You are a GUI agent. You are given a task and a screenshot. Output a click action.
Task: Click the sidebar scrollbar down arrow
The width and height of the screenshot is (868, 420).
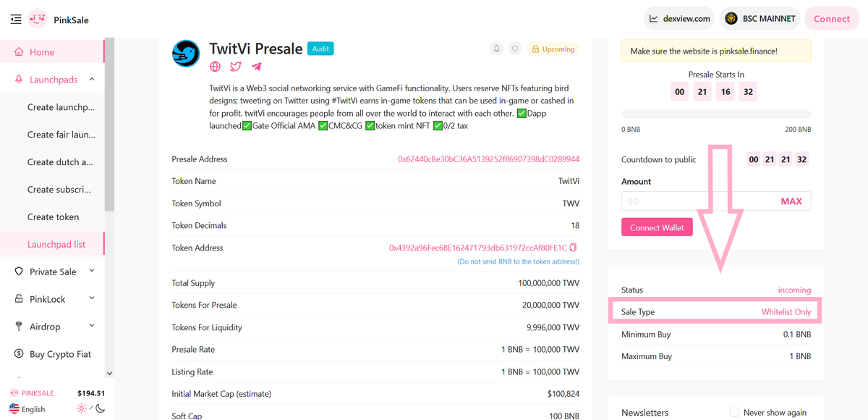(109, 373)
